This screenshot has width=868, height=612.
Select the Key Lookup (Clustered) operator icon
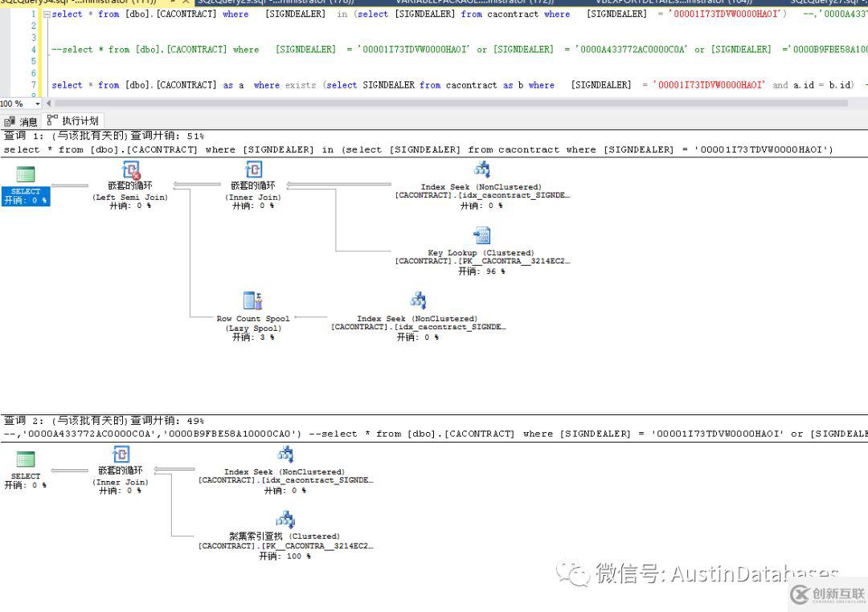coord(481,235)
